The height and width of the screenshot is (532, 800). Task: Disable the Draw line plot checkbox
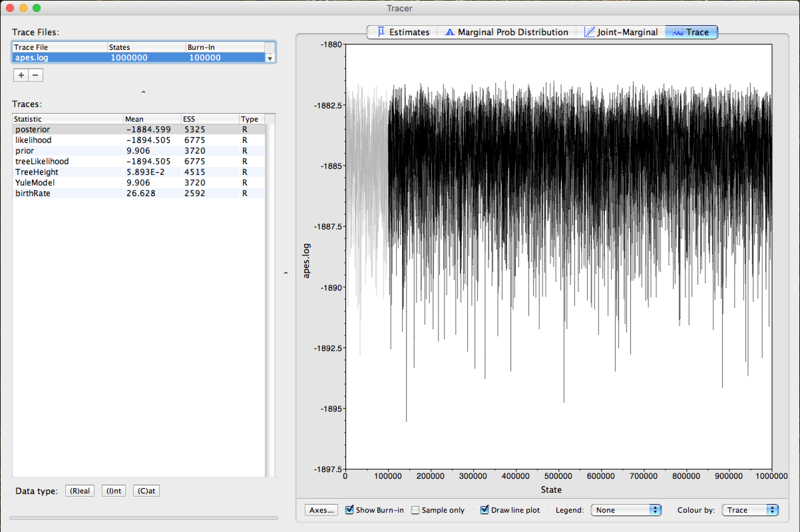(485, 510)
